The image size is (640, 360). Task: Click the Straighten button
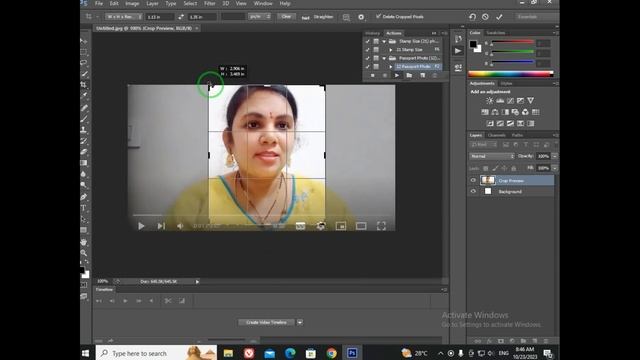pyautogui.click(x=319, y=17)
